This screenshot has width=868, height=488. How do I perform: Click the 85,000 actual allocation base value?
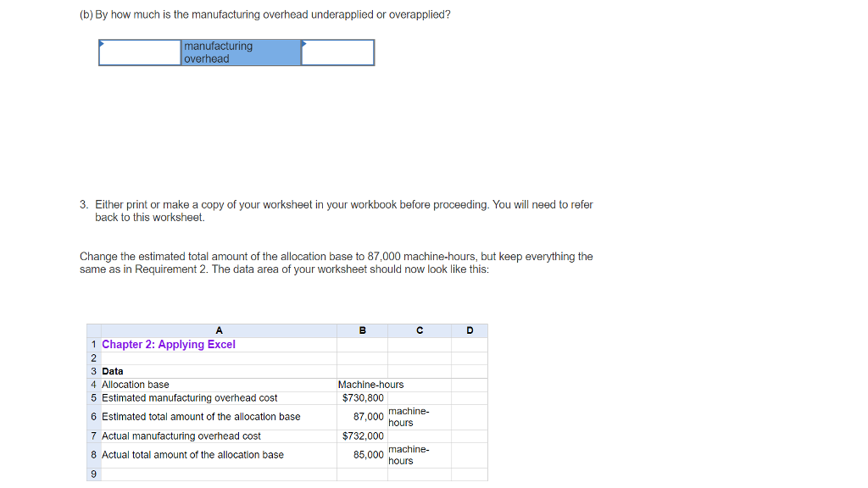[x=370, y=455]
